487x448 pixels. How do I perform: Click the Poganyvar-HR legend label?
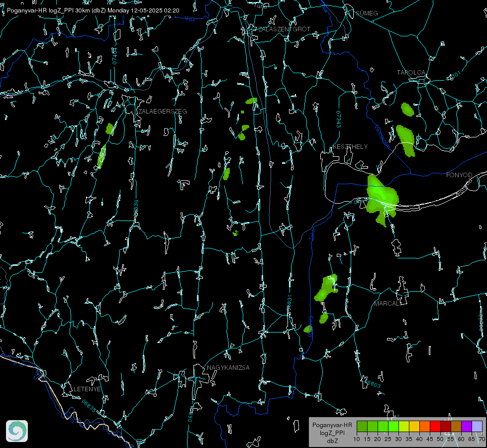pos(332,425)
